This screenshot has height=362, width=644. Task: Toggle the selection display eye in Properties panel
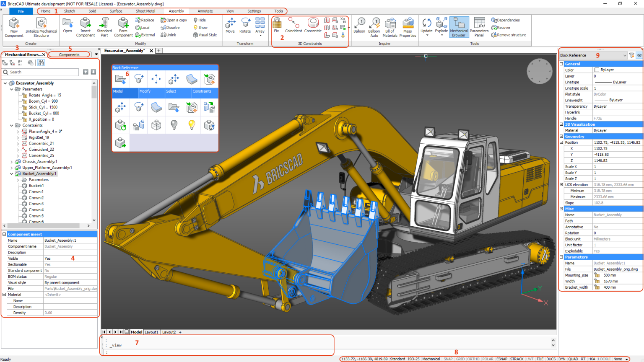(x=639, y=55)
